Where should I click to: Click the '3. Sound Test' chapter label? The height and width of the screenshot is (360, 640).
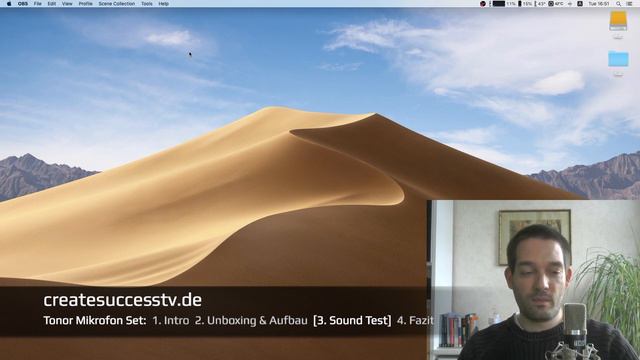click(x=352, y=320)
